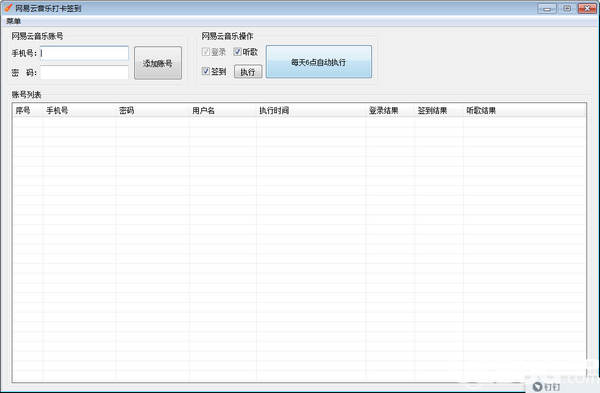The width and height of the screenshot is (600, 393).
Task: Click the 每天6点自动执行 button
Action: point(319,62)
